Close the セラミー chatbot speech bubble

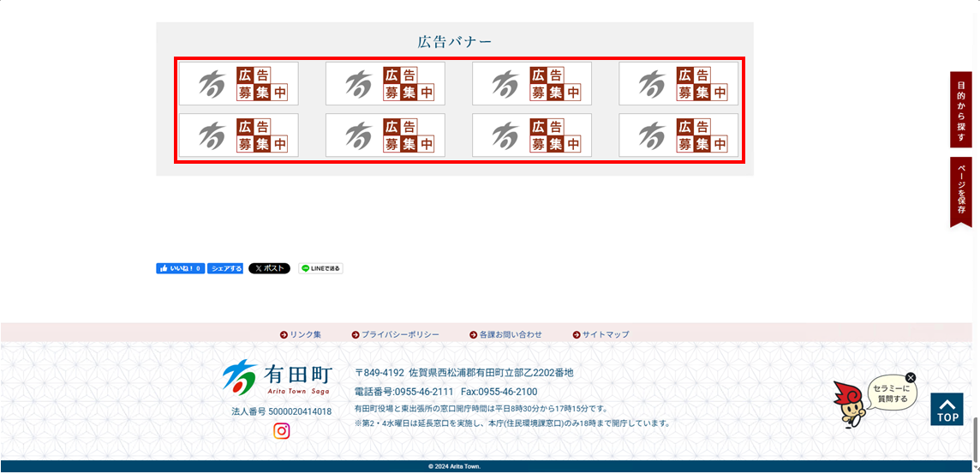911,377
